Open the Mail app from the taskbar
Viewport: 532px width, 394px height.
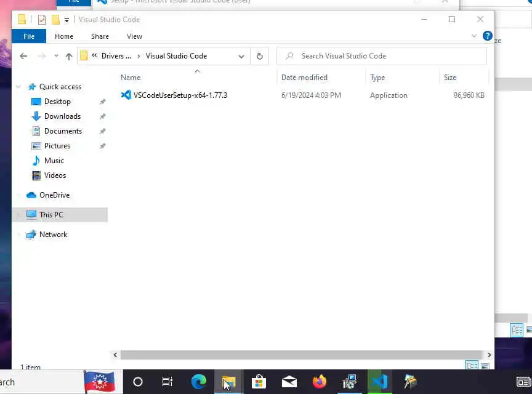(289, 382)
